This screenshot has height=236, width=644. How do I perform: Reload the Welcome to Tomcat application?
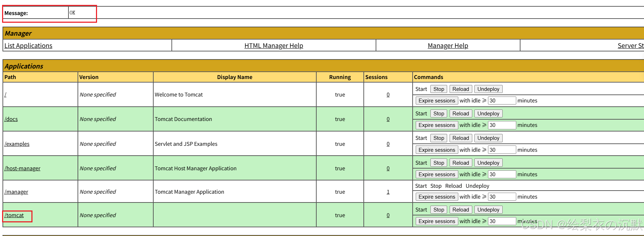[x=461, y=89]
